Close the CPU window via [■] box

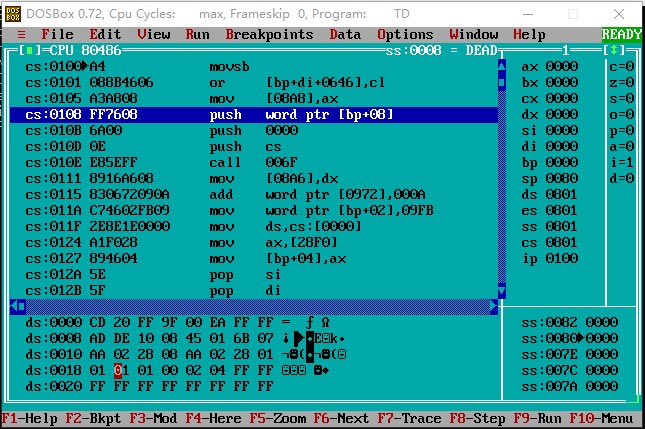tap(30, 51)
